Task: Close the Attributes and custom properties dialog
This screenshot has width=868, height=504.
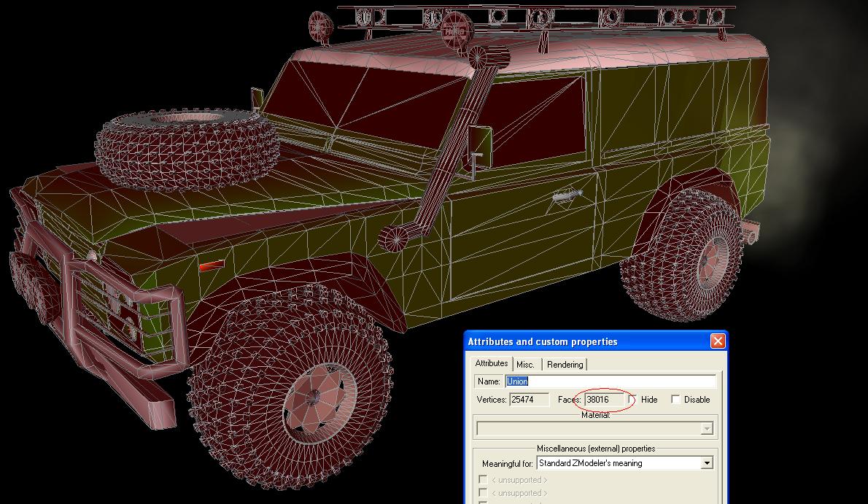Action: (718, 341)
